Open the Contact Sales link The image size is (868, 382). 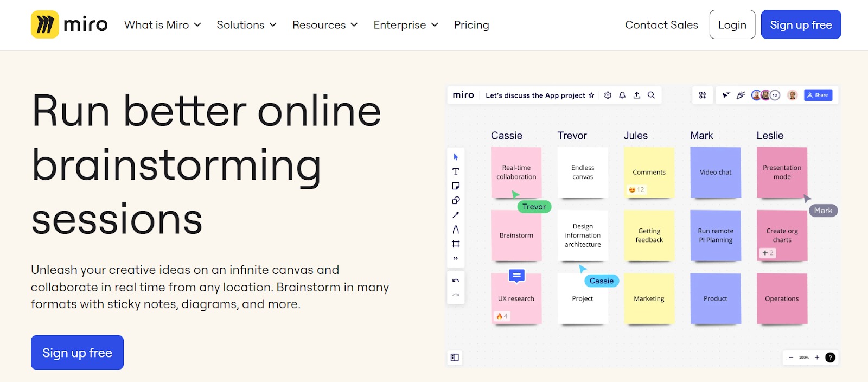pyautogui.click(x=661, y=25)
